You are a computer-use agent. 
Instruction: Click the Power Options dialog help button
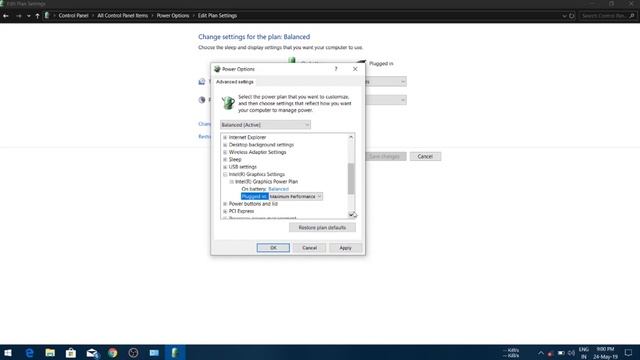point(336,69)
